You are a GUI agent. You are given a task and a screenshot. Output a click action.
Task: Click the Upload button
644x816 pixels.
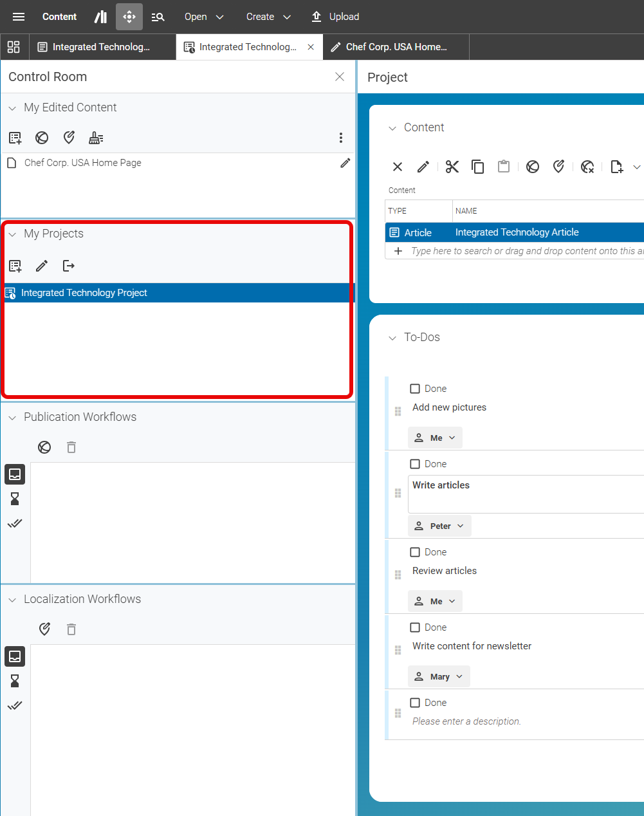(x=335, y=17)
